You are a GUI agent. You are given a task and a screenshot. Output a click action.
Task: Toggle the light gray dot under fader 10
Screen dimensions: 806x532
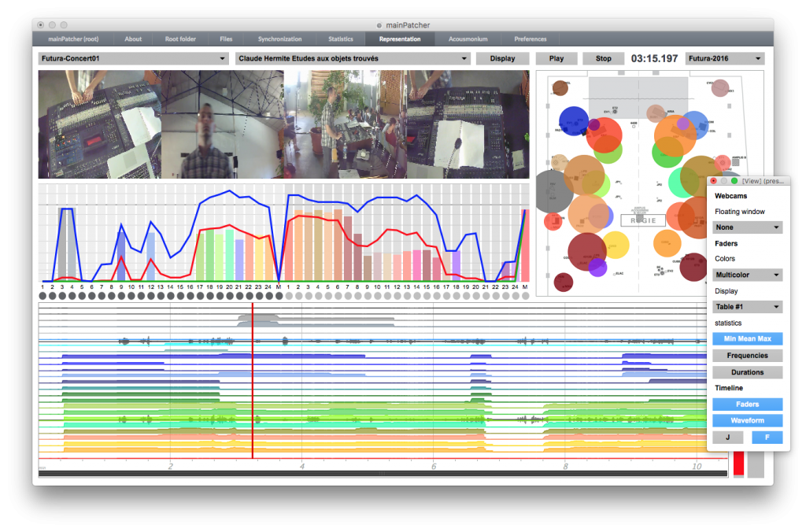[x=377, y=296]
